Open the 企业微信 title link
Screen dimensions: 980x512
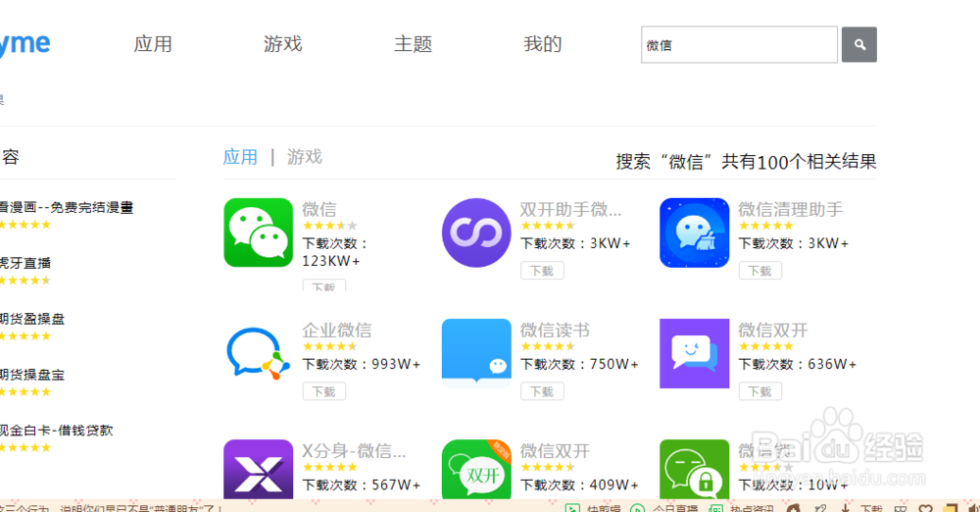[337, 330]
